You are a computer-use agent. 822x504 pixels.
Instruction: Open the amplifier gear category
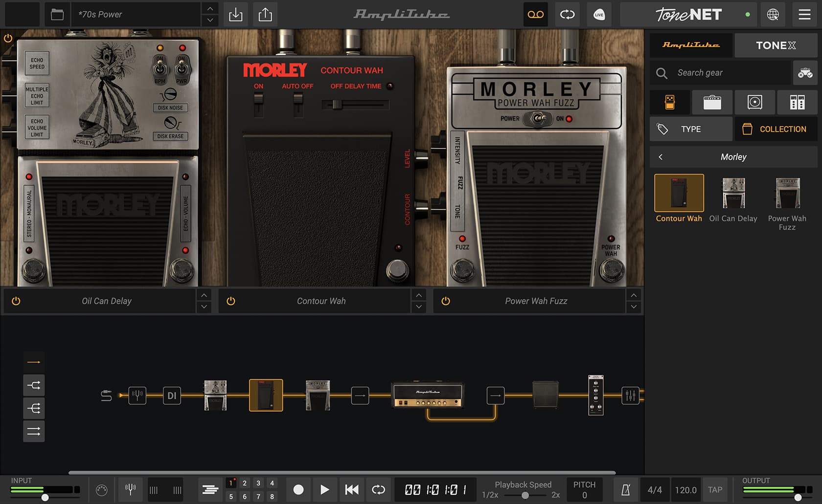click(712, 102)
